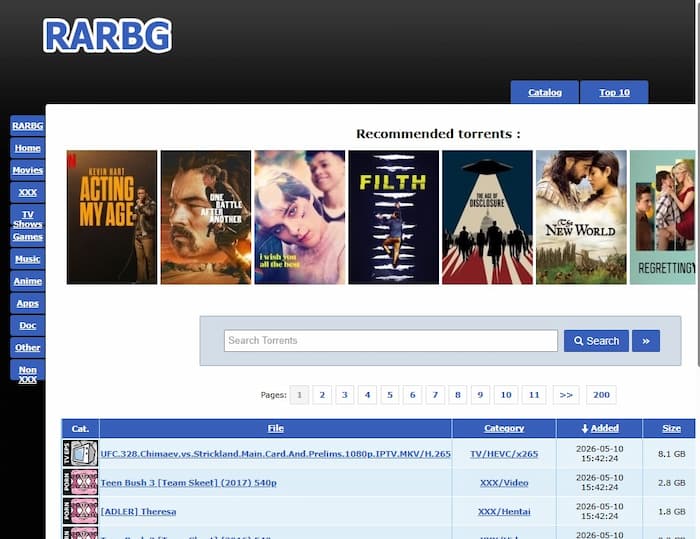The image size is (700, 539).
Task: Open I Wish You All the Best poster
Action: pos(300,217)
